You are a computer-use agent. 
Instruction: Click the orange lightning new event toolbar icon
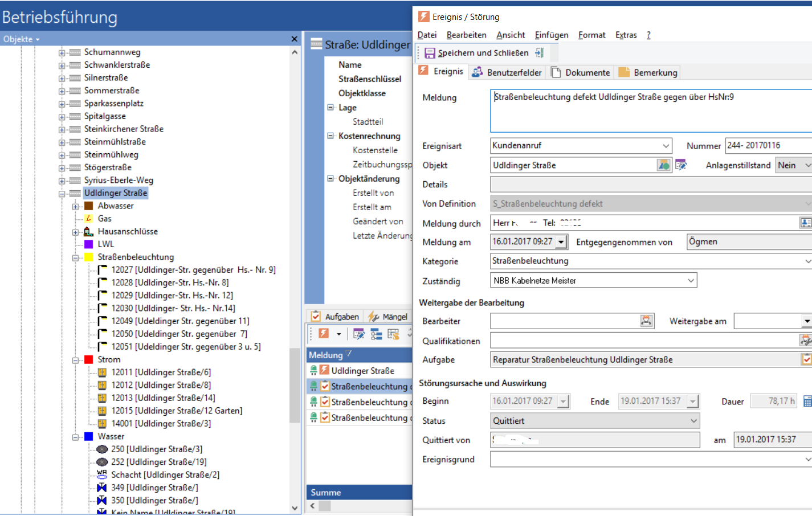pos(324,334)
